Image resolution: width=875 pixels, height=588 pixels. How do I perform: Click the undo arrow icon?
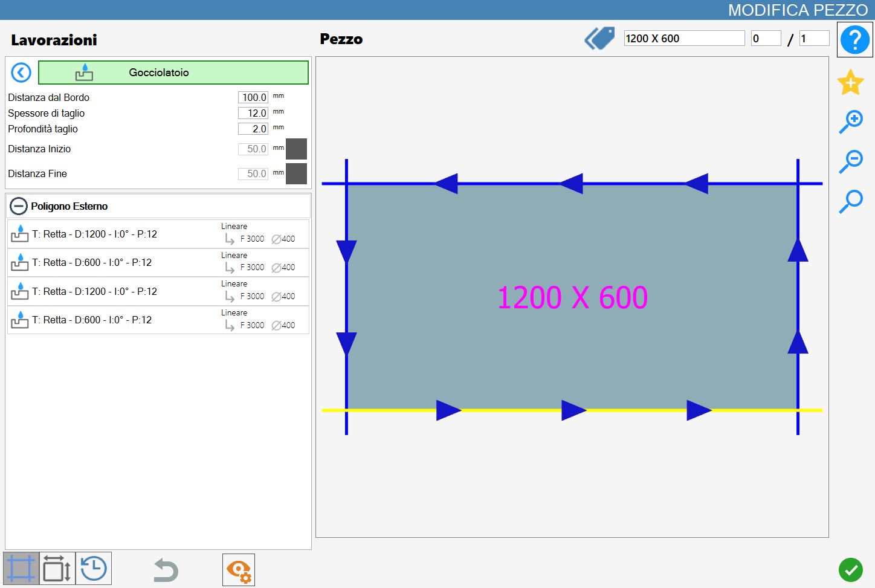point(166,570)
